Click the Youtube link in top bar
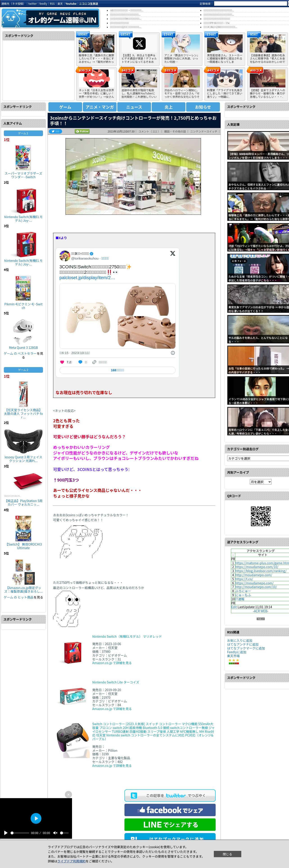The height and width of the screenshot is (868, 289). 71,4
